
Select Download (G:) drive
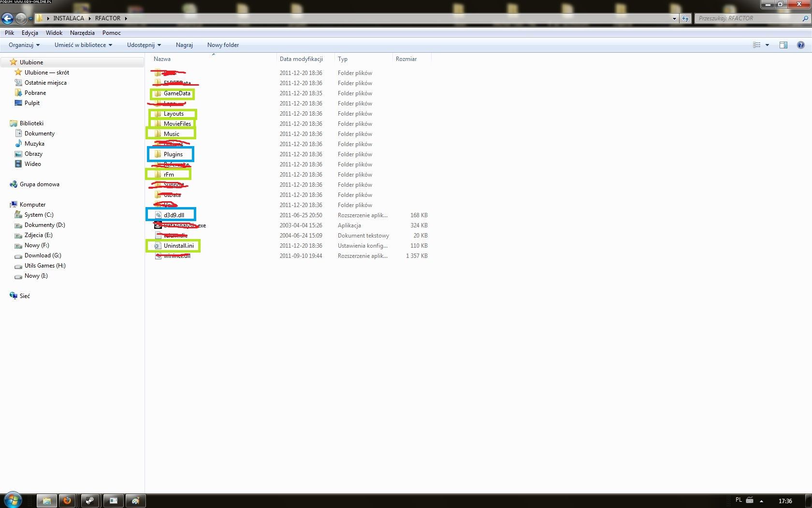click(x=43, y=255)
